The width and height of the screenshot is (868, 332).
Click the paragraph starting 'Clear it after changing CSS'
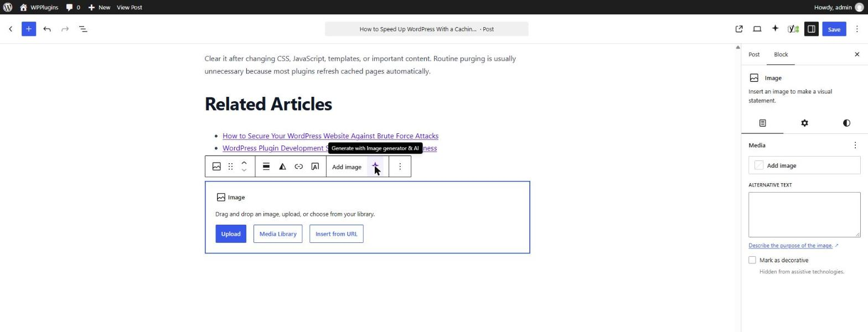coord(360,65)
